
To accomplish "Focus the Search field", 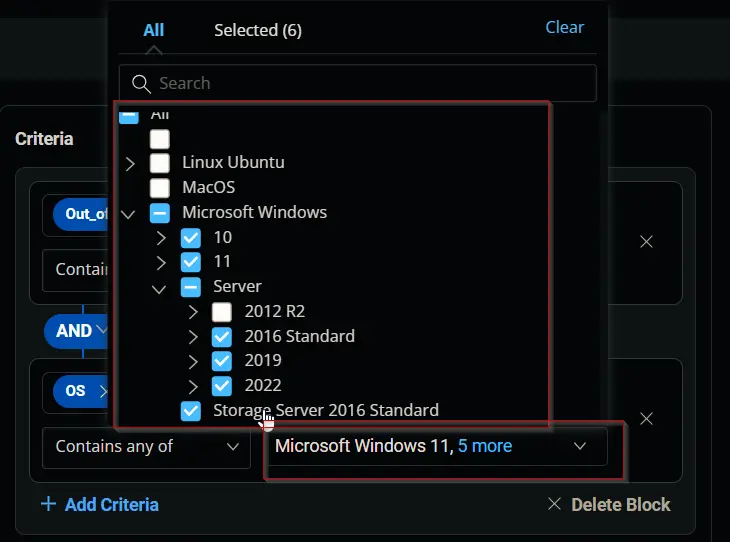I will [x=358, y=83].
